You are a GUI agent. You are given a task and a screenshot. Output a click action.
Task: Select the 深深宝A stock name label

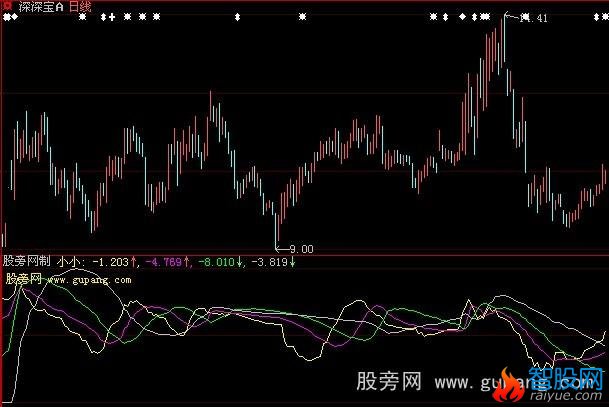[40, 6]
